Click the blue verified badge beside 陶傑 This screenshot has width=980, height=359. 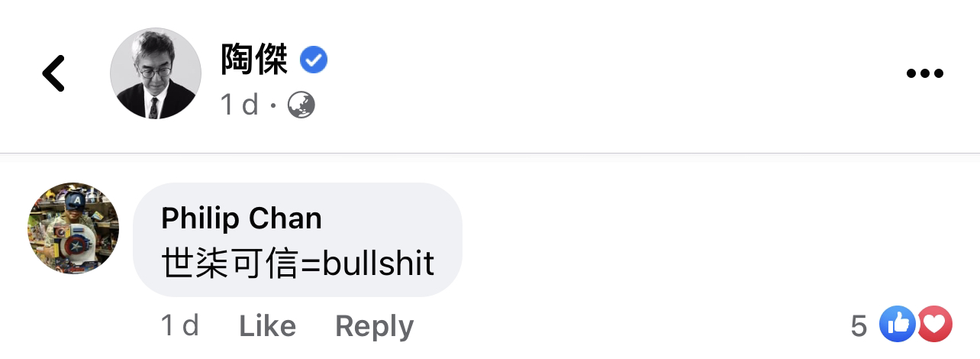[314, 60]
